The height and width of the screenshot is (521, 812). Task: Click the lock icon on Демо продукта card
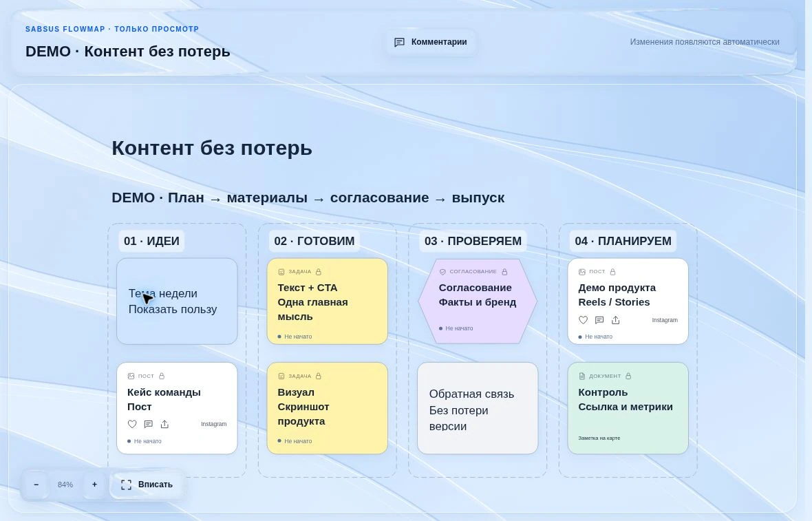tap(612, 271)
